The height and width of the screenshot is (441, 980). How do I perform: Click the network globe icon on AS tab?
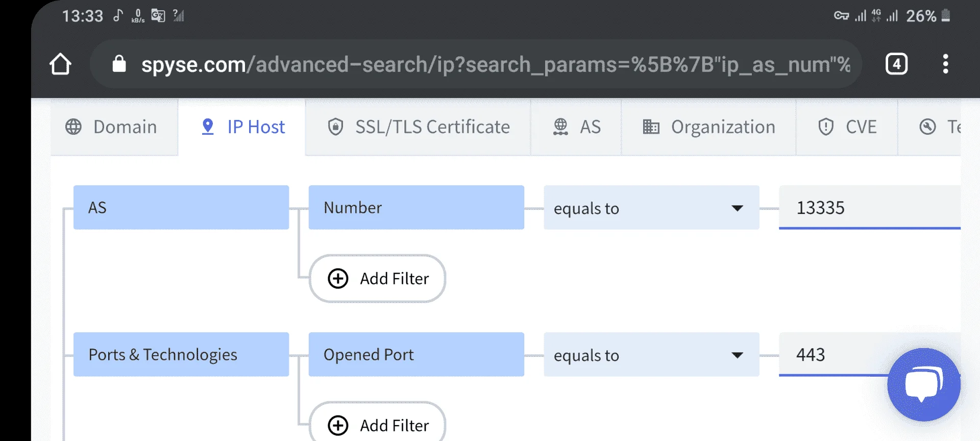click(560, 127)
